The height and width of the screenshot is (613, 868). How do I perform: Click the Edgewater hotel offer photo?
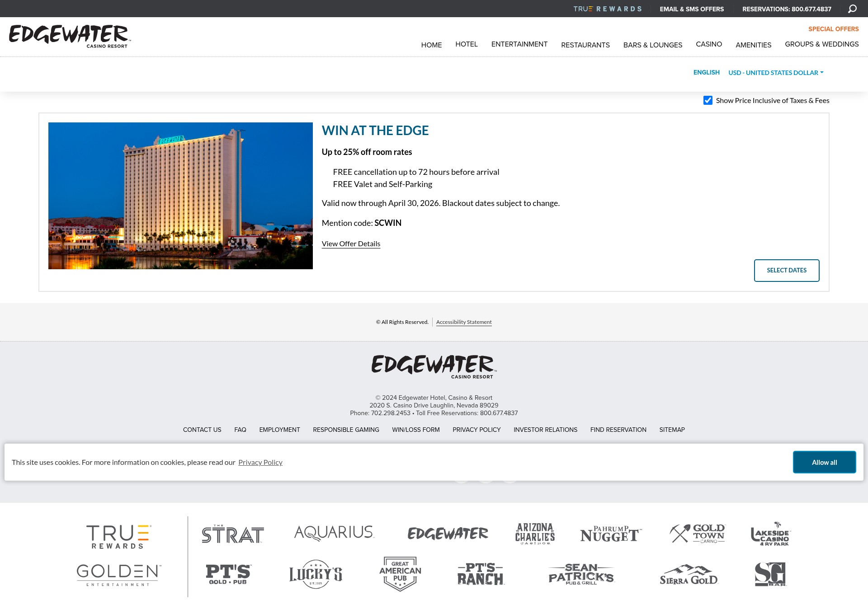(x=180, y=196)
